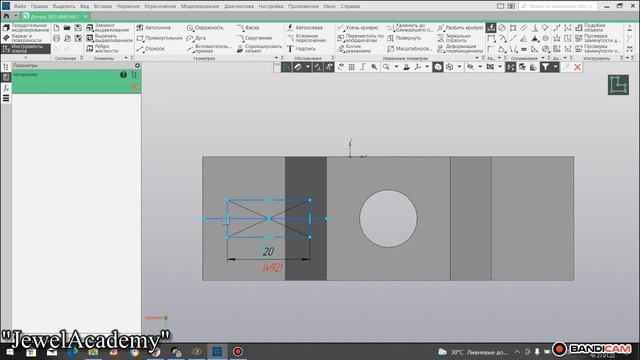The height and width of the screenshot is (360, 640).
Task: Open the Справка menu
Action: pyautogui.click(x=350, y=6)
